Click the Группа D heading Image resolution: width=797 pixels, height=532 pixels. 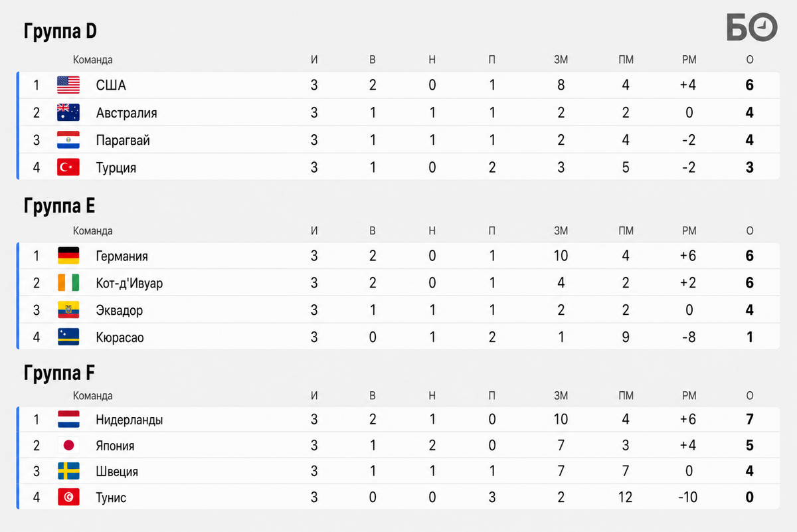pos(61,31)
